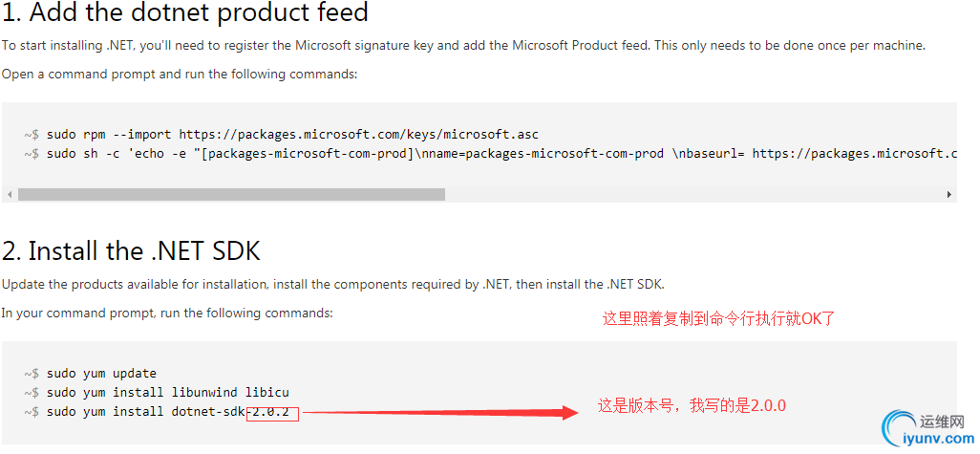This screenshot has height=454, width=980.
Task: Click the 'sudo yum update' command
Action: 91,374
